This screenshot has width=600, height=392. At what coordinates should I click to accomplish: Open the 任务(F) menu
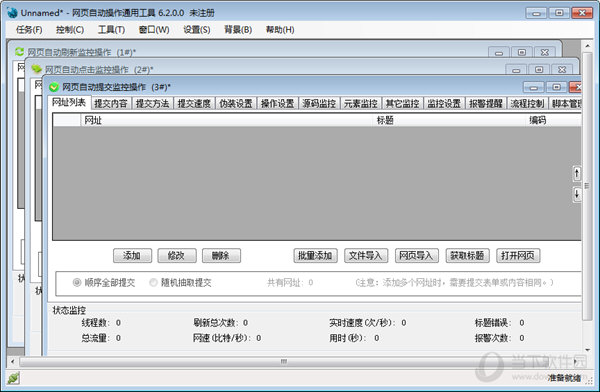[29, 29]
